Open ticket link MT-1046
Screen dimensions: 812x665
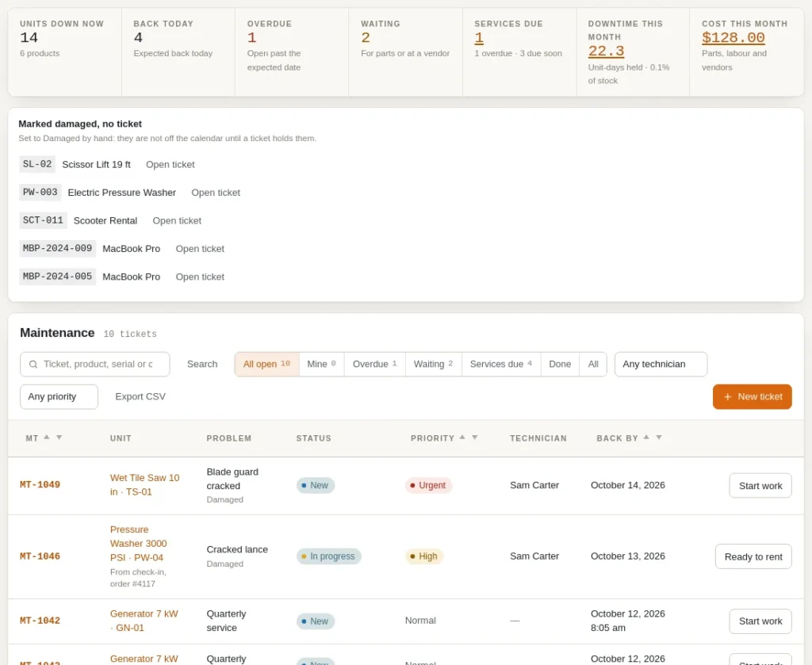[x=40, y=556]
